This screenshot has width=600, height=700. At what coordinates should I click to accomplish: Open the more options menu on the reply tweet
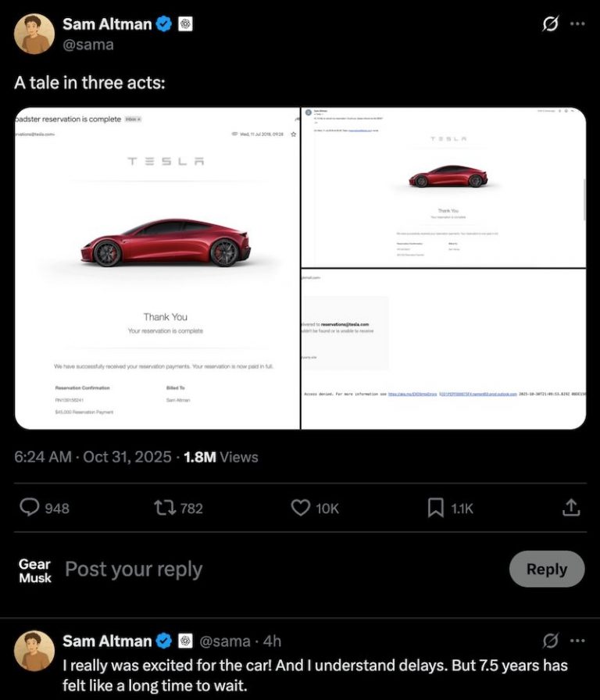tap(577, 640)
